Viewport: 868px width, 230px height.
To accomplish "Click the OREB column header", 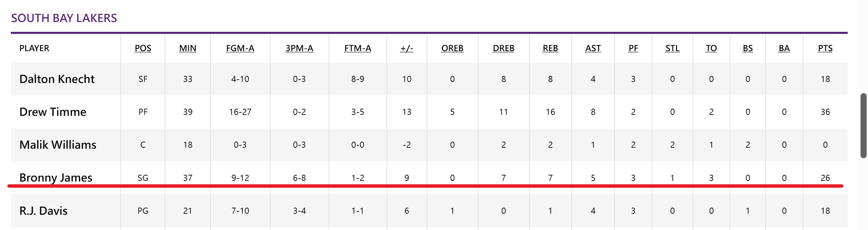I will (452, 48).
